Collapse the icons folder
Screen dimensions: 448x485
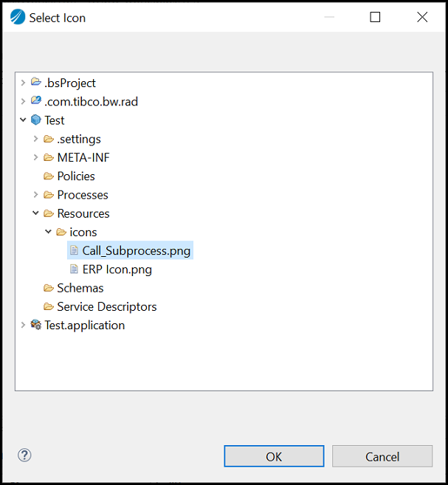pos(49,232)
